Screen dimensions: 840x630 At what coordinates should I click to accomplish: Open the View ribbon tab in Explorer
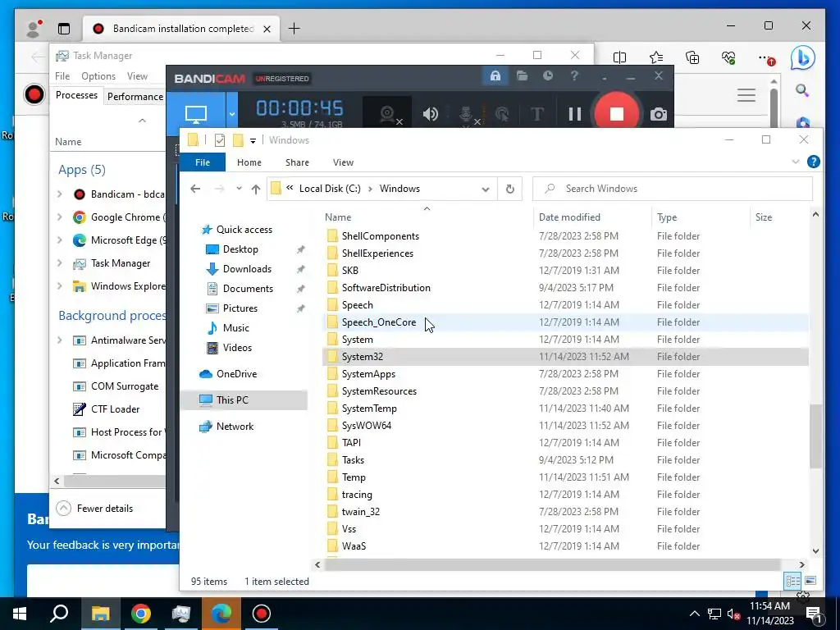pos(343,162)
